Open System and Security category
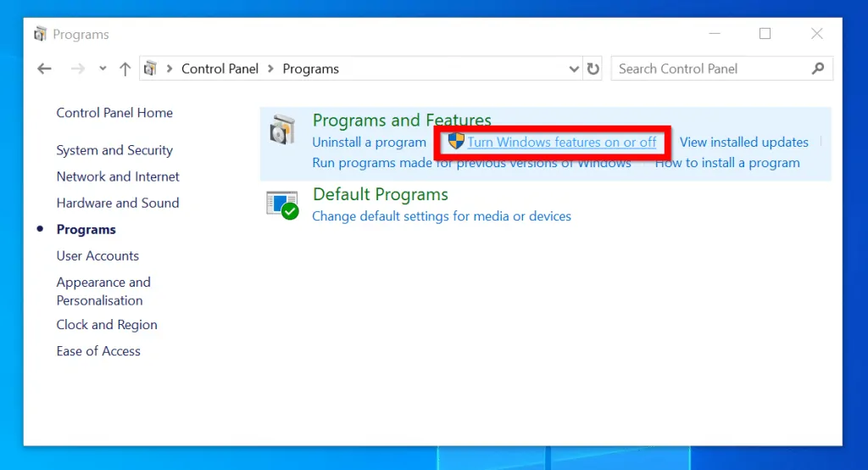Viewport: 868px width, 470px height. click(x=114, y=150)
